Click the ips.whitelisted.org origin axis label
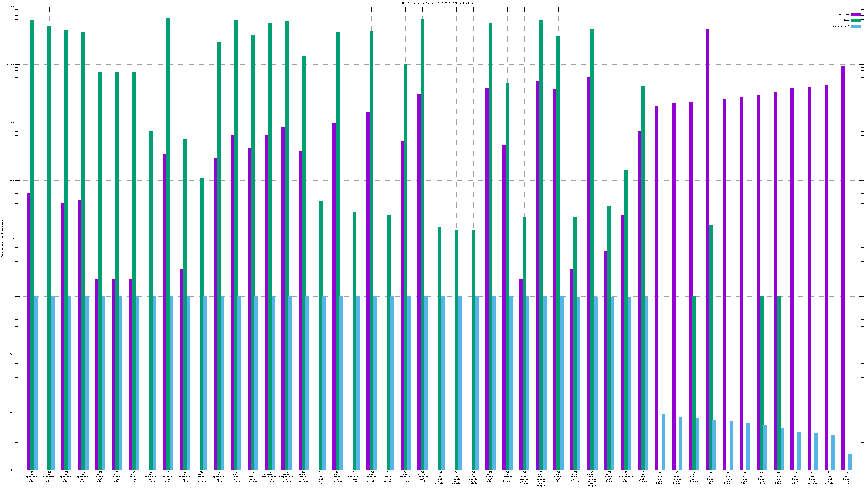868x488 pixels. click(x=626, y=477)
